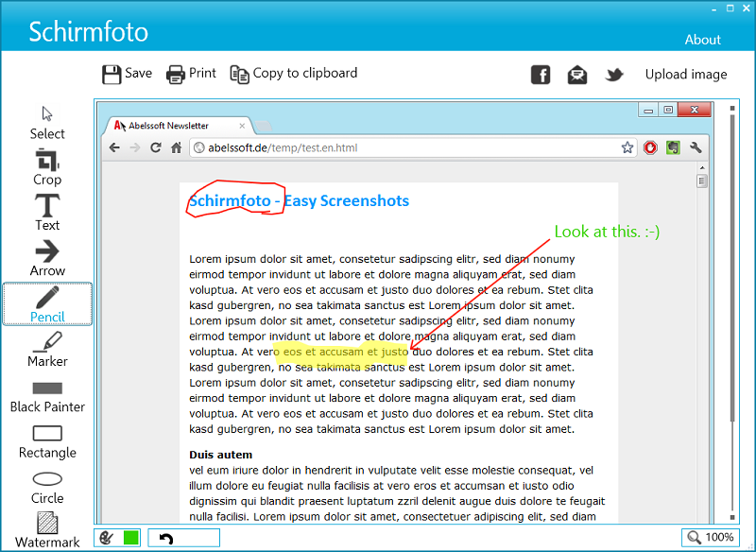Click the green color swatch
The image size is (756, 552).
(130, 538)
